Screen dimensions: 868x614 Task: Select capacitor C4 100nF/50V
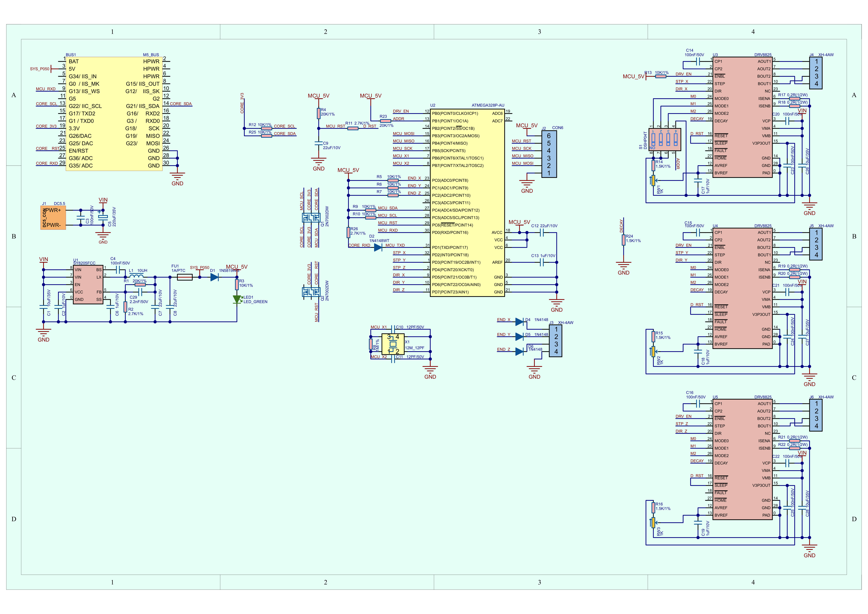118,270
